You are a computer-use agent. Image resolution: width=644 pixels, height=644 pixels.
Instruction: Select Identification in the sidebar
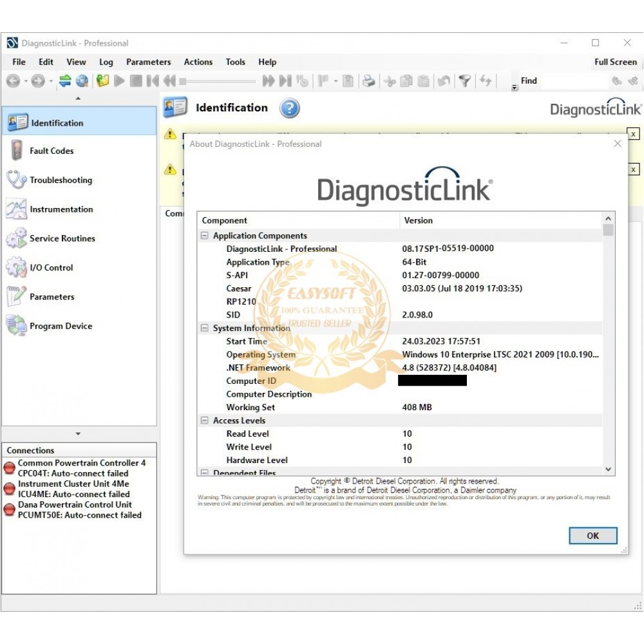[x=79, y=122]
